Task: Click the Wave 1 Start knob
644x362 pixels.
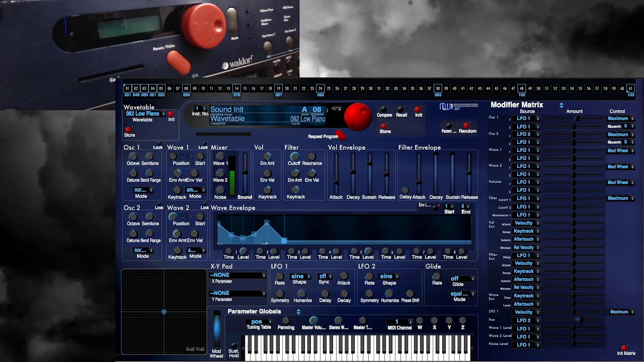Action: coord(200,156)
